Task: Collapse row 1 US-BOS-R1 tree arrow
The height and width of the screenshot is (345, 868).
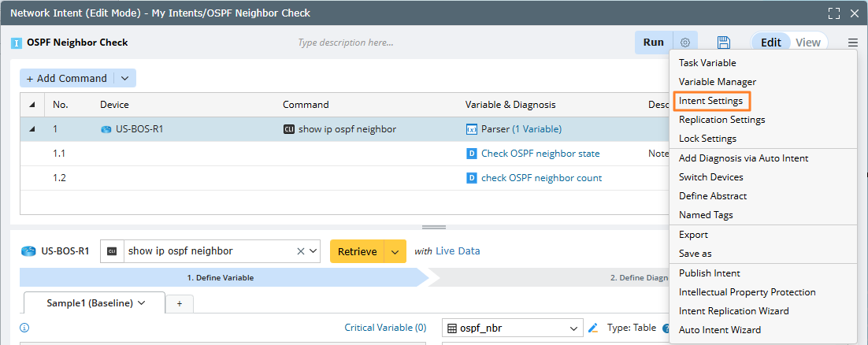Action: pyautogui.click(x=32, y=129)
